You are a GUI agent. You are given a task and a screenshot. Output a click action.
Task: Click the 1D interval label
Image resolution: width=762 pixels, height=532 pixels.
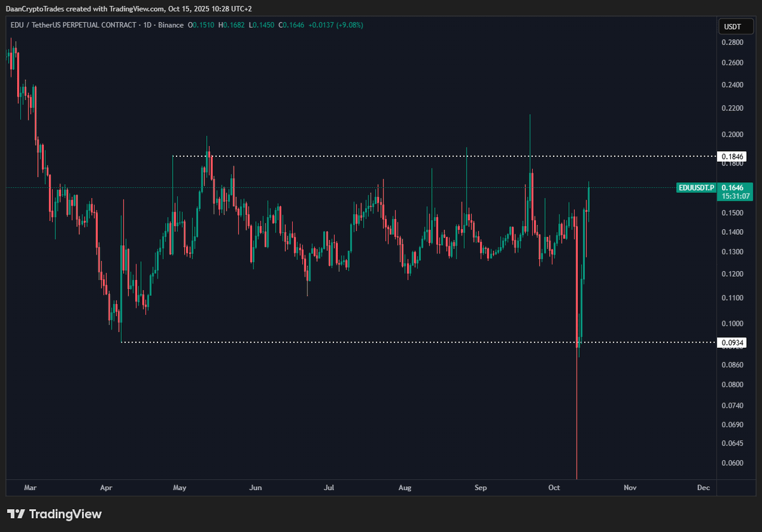tap(148, 25)
